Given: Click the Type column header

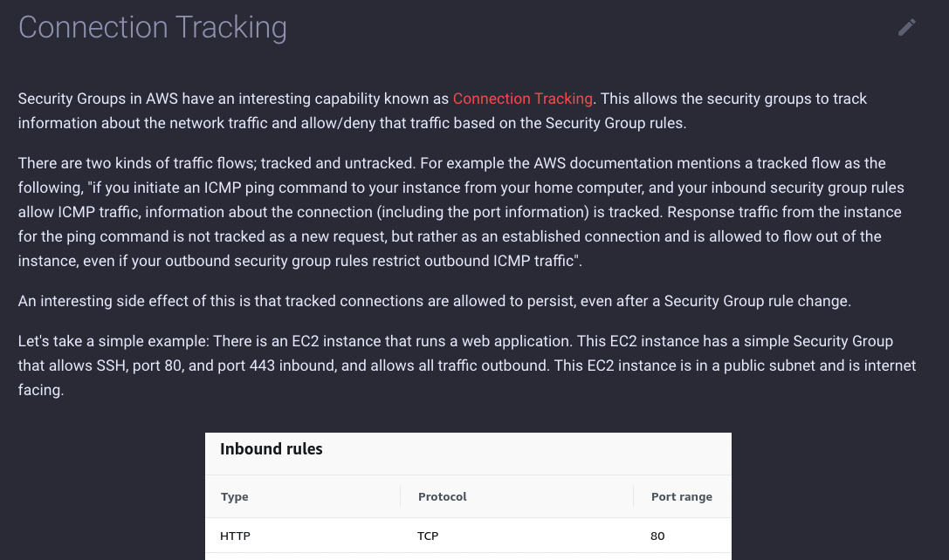Looking at the screenshot, I should [x=234, y=496].
